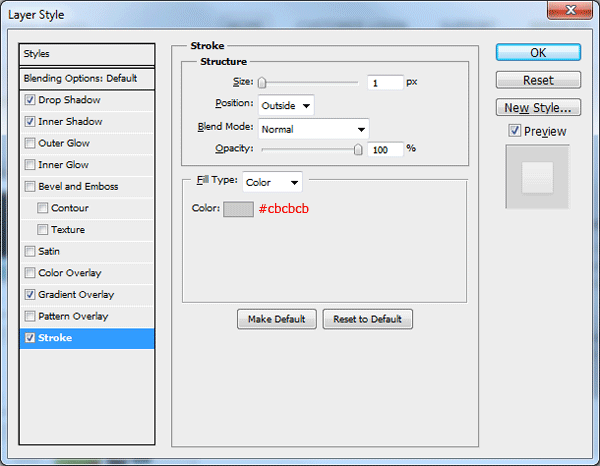Screen dimensions: 600x466
Task: Check the Contour checkbox
Action: [42, 208]
